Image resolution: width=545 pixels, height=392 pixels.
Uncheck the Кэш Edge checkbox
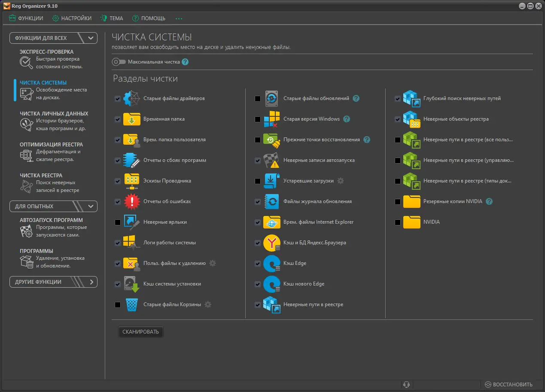258,264
